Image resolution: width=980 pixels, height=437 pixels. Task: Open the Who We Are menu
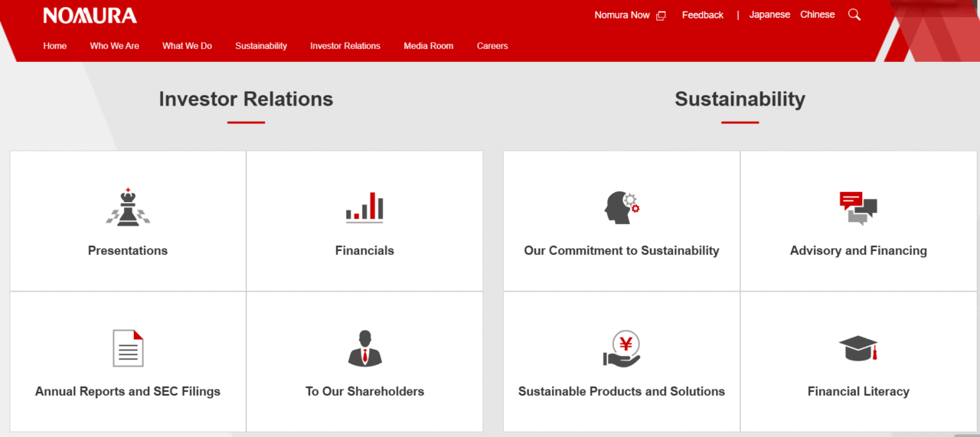tap(114, 46)
